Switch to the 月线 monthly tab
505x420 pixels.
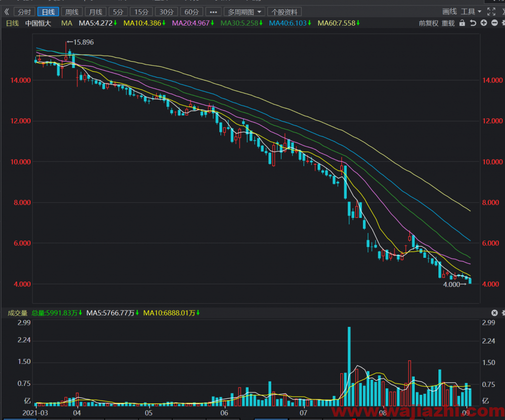point(96,12)
